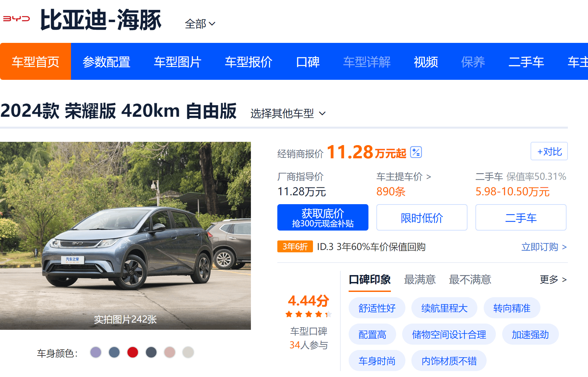588x377 pixels.
Task: Click the 立即订购 link
Action: pos(544,247)
